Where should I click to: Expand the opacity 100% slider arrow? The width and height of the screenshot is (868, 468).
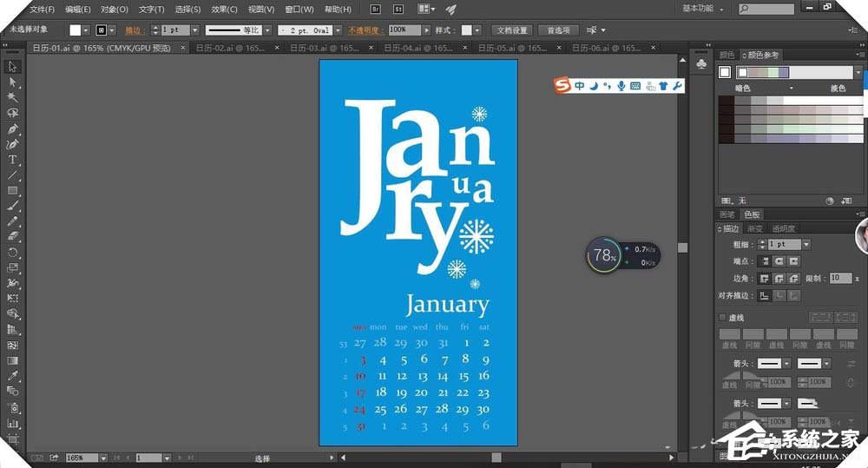click(427, 30)
